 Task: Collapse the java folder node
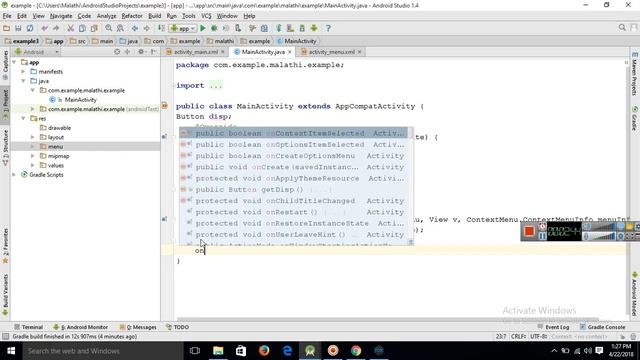click(x=23, y=81)
